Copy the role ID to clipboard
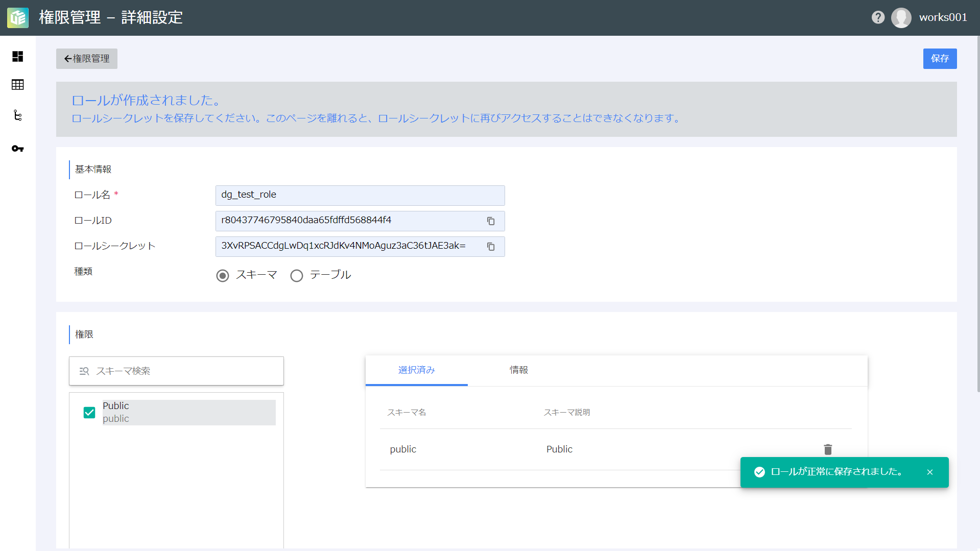The height and width of the screenshot is (551, 980). pos(490,221)
